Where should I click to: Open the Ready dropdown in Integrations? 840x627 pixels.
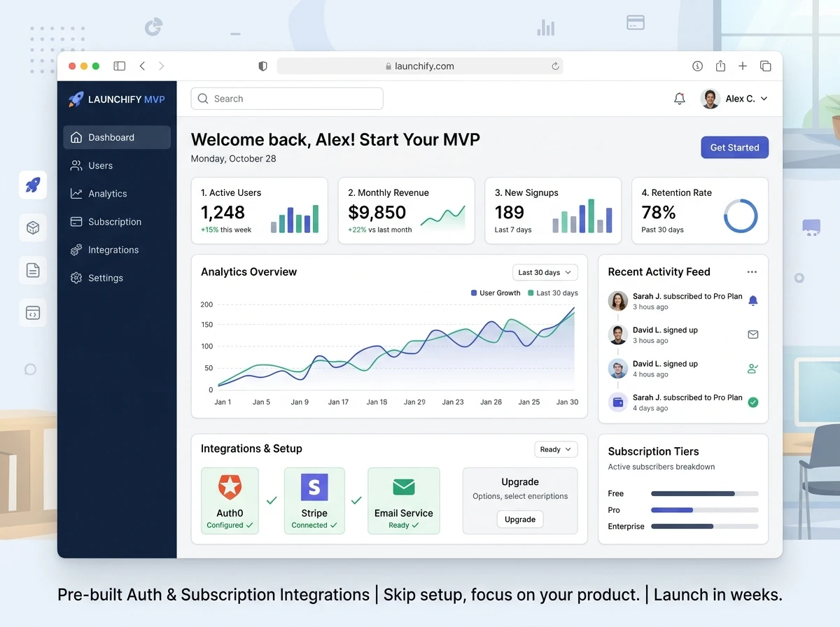tap(556, 449)
